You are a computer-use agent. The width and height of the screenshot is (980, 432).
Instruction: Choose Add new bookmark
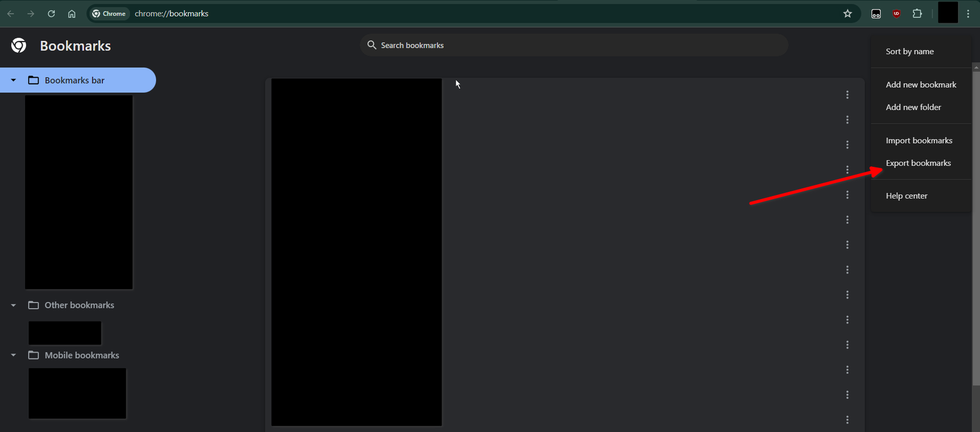pyautogui.click(x=921, y=85)
